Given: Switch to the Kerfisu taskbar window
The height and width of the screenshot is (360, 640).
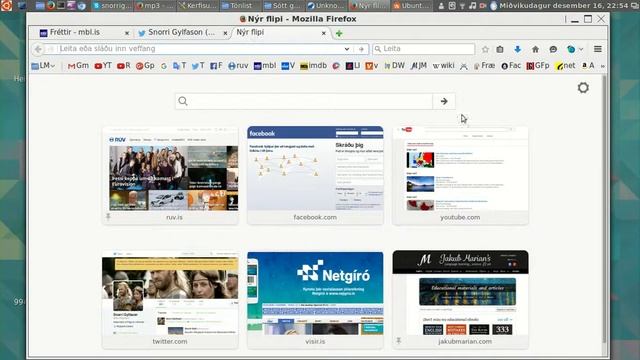Looking at the screenshot, I should click(x=198, y=6).
